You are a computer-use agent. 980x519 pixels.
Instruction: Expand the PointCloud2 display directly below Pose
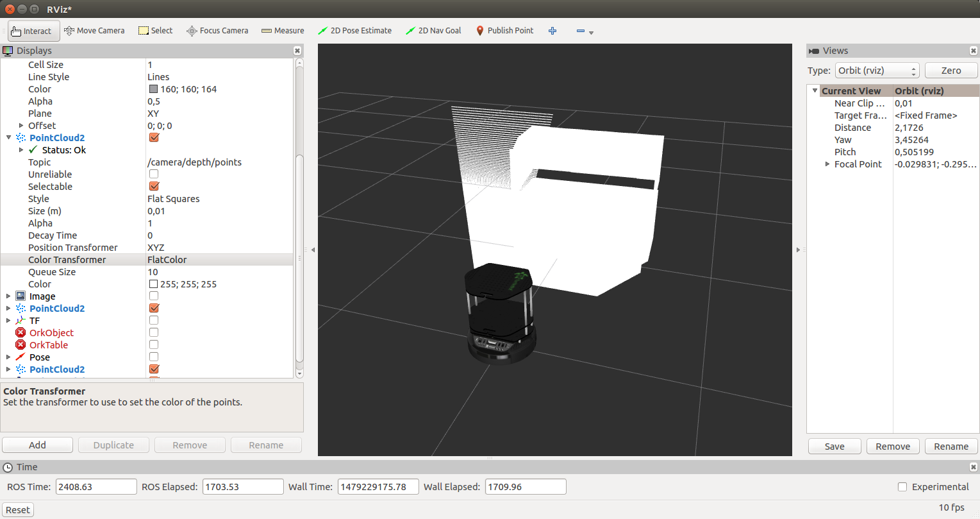8,370
